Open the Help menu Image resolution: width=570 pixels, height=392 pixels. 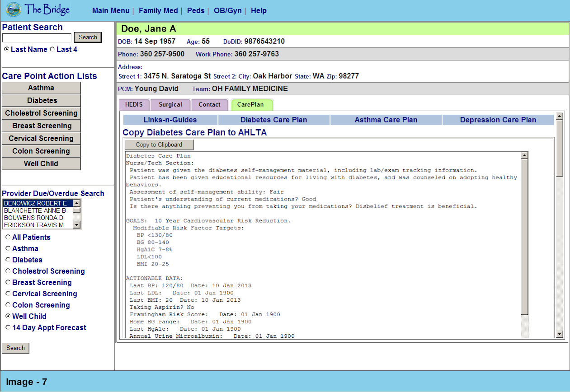[x=259, y=10]
